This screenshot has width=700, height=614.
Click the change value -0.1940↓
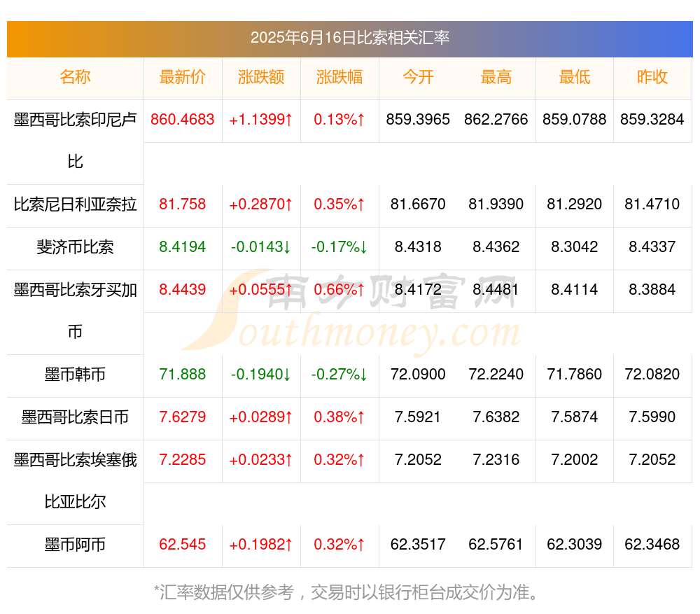(260, 374)
